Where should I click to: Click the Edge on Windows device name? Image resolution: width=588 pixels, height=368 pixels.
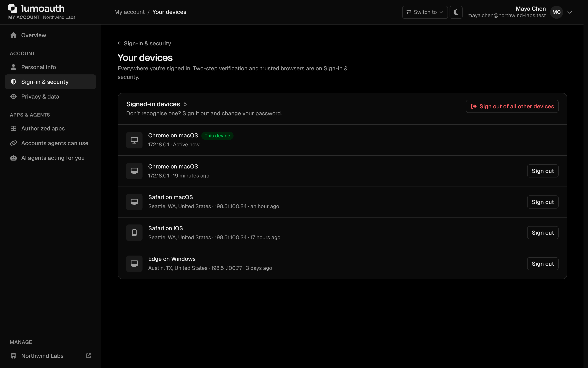172,259
